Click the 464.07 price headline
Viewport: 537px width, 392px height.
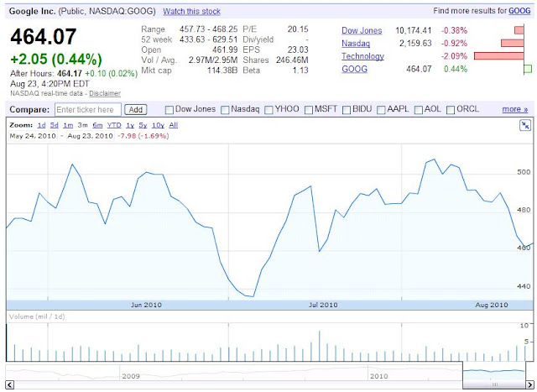pos(43,37)
